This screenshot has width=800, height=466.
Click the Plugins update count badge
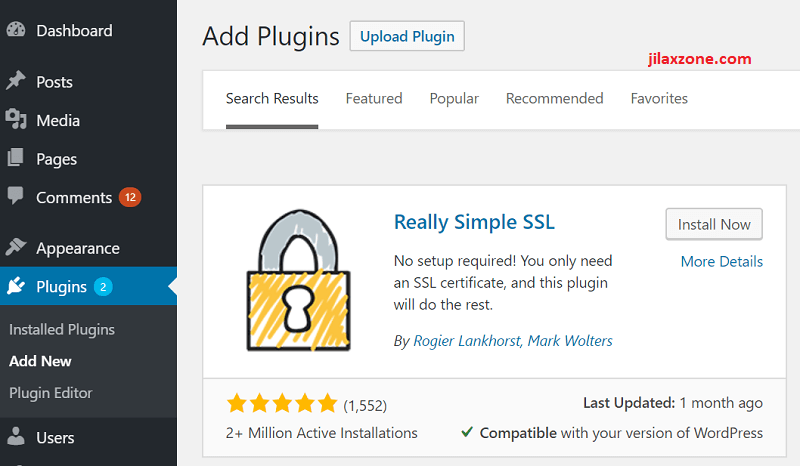click(103, 287)
